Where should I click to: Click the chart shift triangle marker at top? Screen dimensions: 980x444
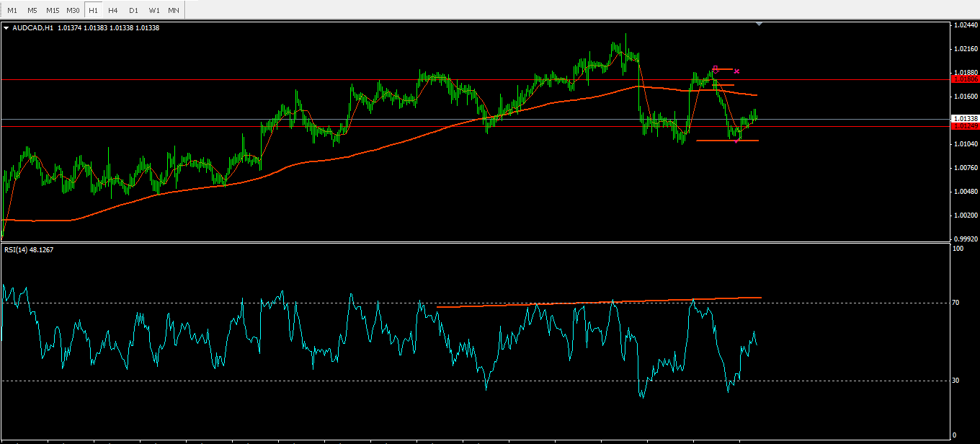pos(759,25)
